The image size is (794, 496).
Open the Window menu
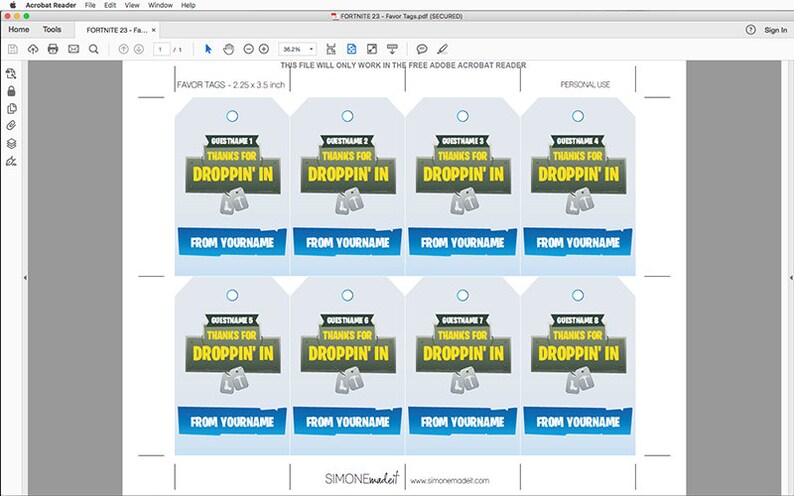point(160,5)
